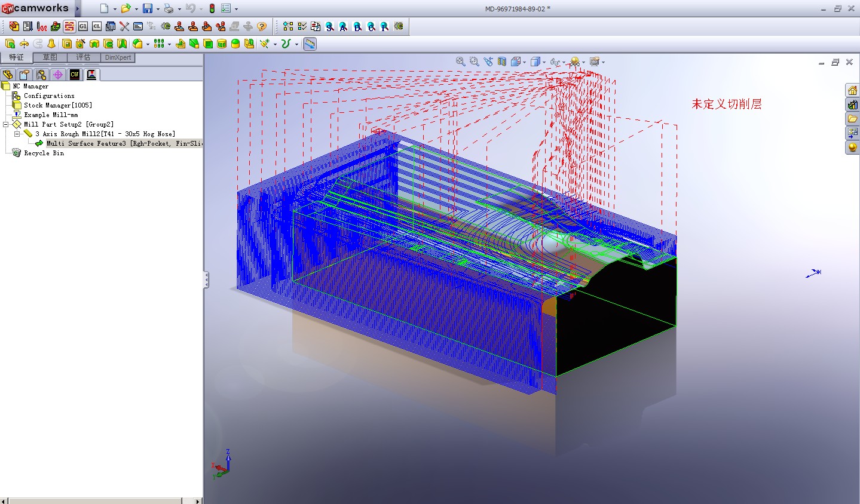Image resolution: width=860 pixels, height=504 pixels.
Task: Collapse the Mill Part Setup2 tree node
Action: tap(5, 124)
